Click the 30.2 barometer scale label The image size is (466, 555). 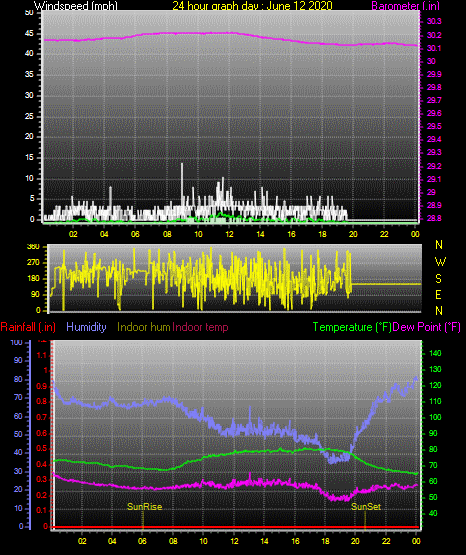click(434, 35)
